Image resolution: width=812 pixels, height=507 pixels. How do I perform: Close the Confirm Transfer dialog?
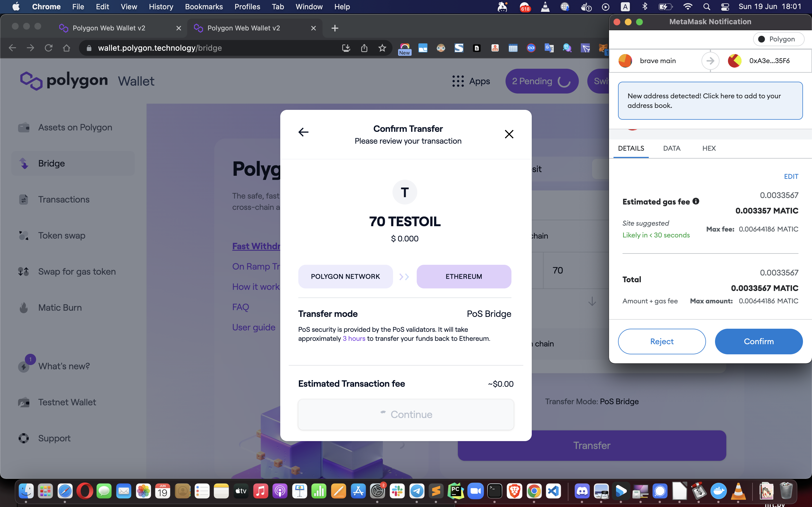pyautogui.click(x=509, y=134)
